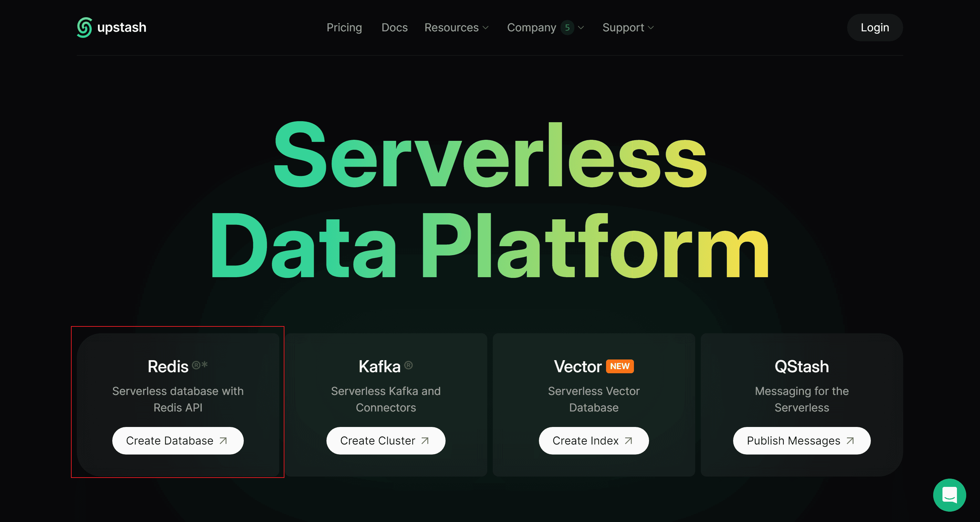The image size is (980, 522).
Task: Click the orange NEW badge
Action: (620, 366)
